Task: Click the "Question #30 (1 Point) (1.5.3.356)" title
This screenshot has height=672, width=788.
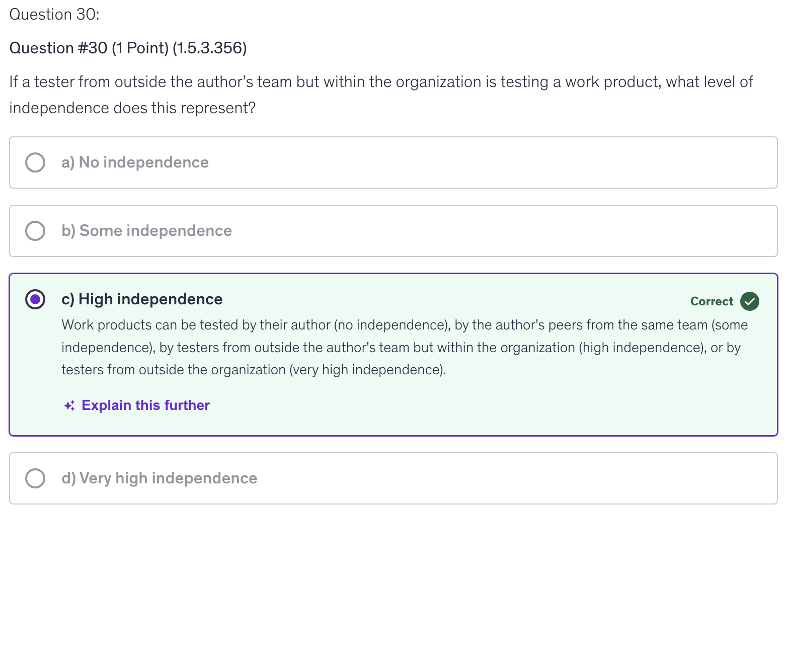Action: [x=128, y=48]
